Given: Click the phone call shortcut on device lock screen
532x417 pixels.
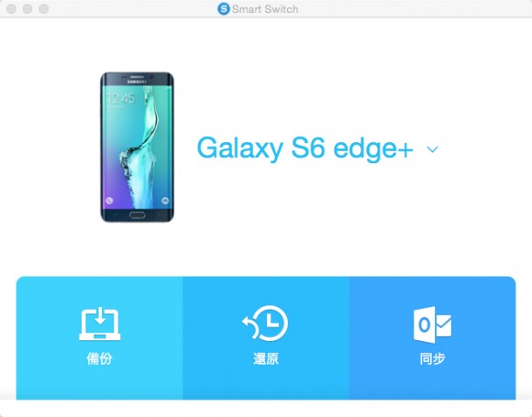Looking at the screenshot, I should pos(109,201).
